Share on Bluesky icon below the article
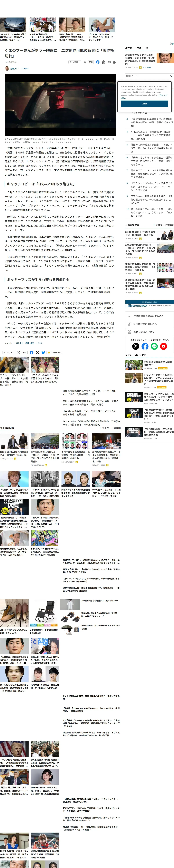Image resolution: width=174 pixels, height=868 pixels. coord(43,352)
